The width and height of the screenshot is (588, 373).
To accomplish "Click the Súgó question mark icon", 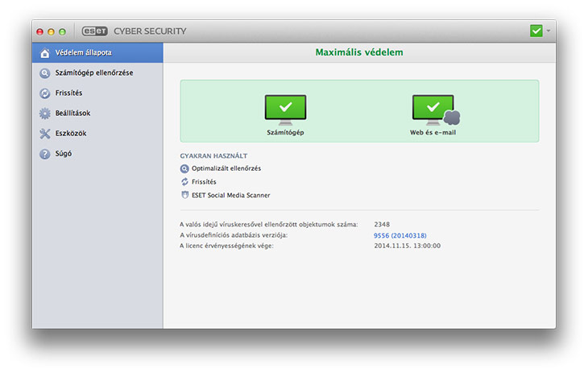I will pos(45,154).
